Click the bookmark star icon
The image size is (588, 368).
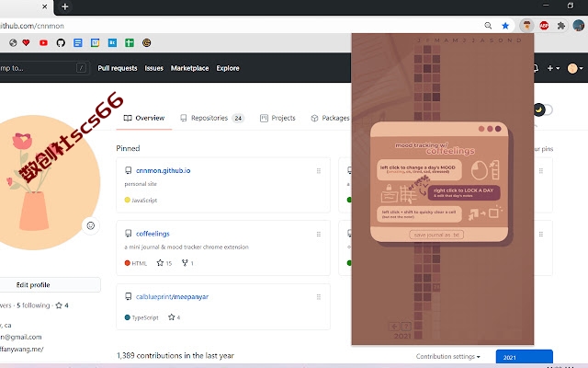pyautogui.click(x=505, y=26)
